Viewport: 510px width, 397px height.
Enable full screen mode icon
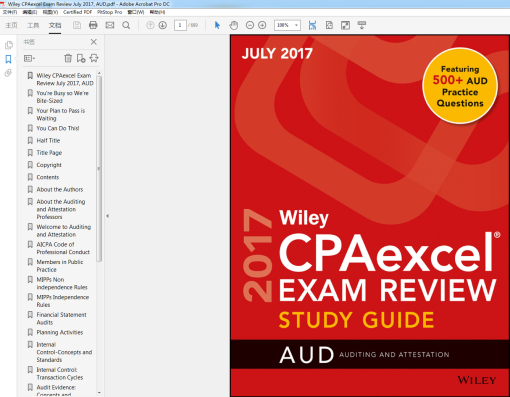coord(345,25)
